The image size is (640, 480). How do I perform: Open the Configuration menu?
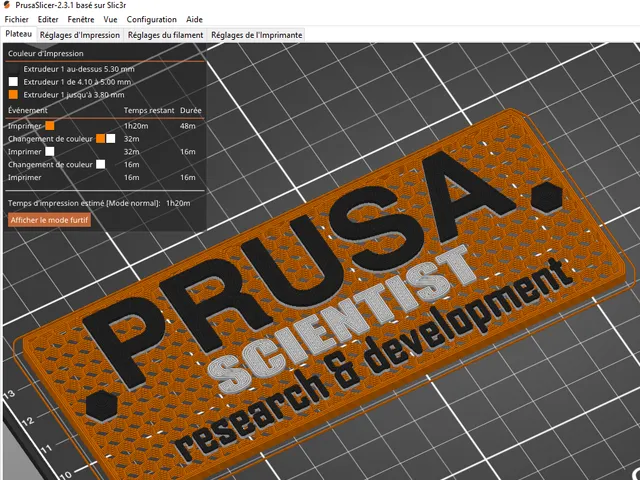pos(151,19)
